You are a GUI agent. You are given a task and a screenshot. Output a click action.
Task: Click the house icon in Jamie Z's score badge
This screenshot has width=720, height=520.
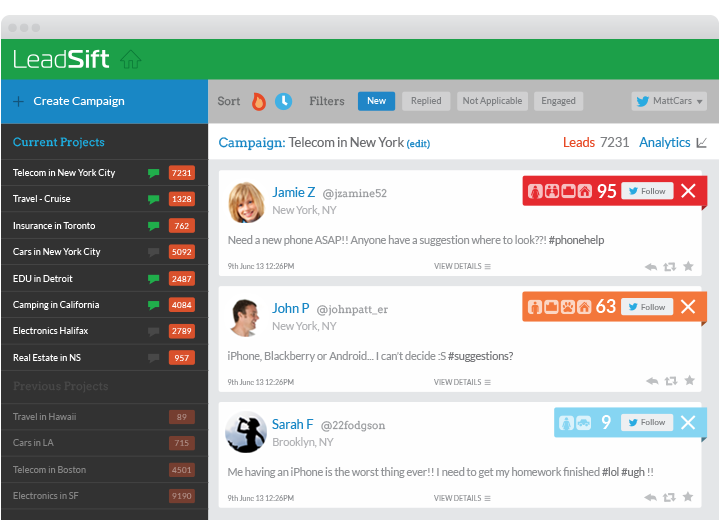tap(585, 191)
